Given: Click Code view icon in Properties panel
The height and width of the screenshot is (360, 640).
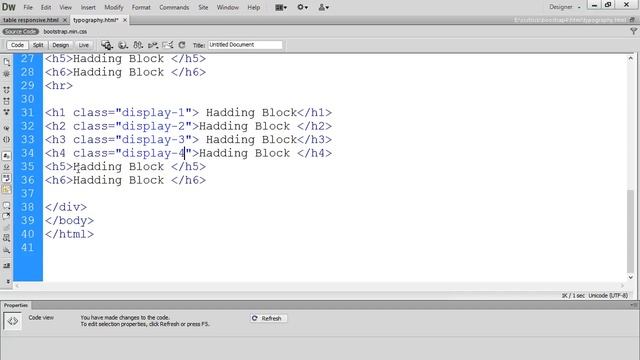Looking at the screenshot, I should coord(12,321).
